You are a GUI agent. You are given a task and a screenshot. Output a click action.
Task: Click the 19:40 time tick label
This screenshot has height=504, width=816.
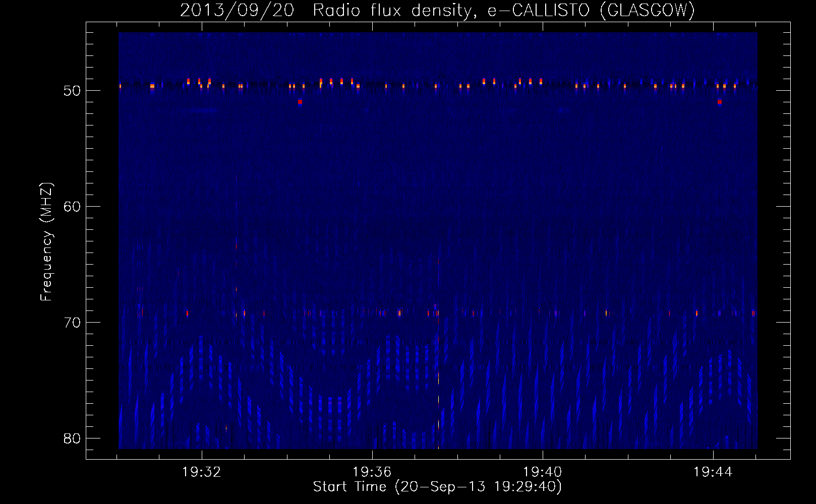pos(543,472)
